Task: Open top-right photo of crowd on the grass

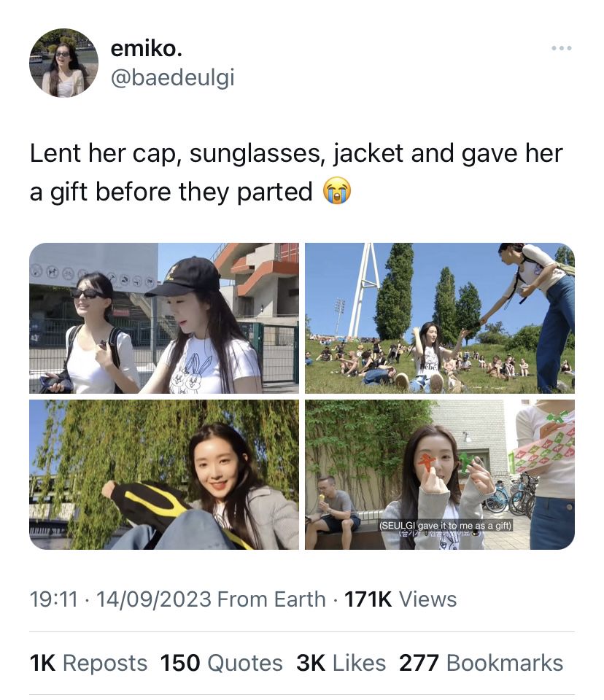Action: click(x=439, y=318)
